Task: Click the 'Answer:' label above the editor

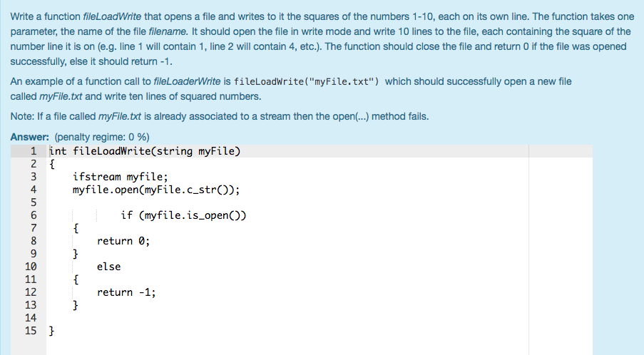Action: pyautogui.click(x=29, y=137)
